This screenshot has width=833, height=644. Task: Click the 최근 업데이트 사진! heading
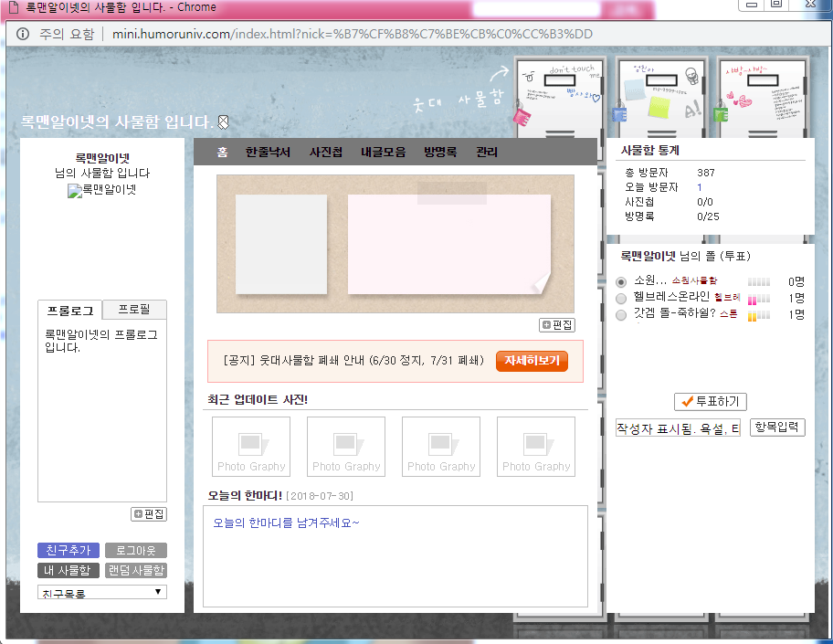coord(258,399)
